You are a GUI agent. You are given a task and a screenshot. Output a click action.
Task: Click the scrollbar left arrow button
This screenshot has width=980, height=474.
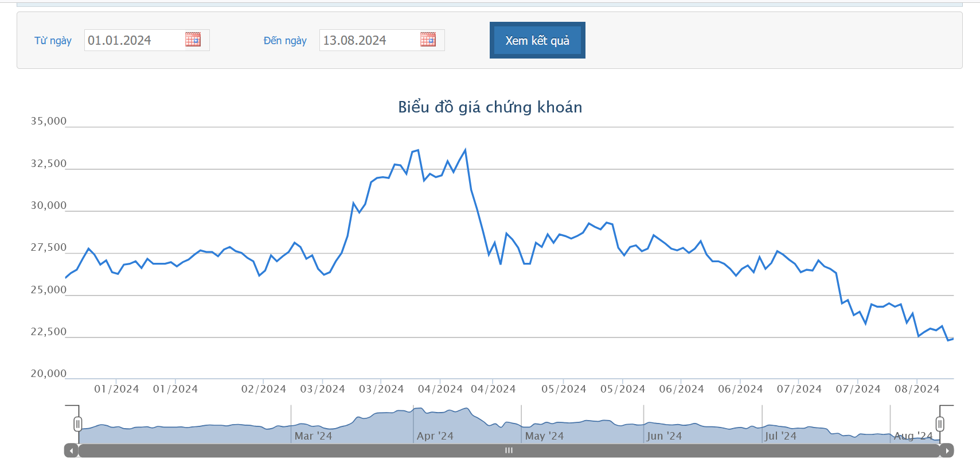tap(71, 450)
